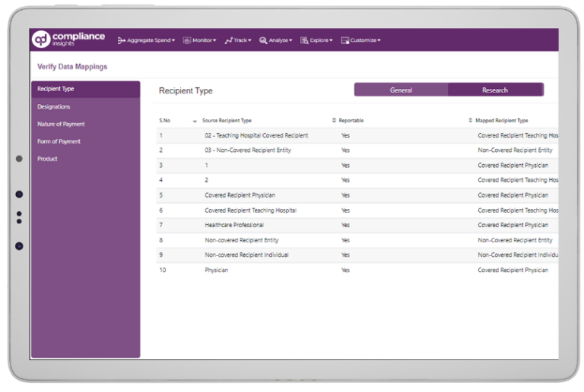Click the Monitor menu icon
Screen dimensions: 584x392
(x=187, y=40)
